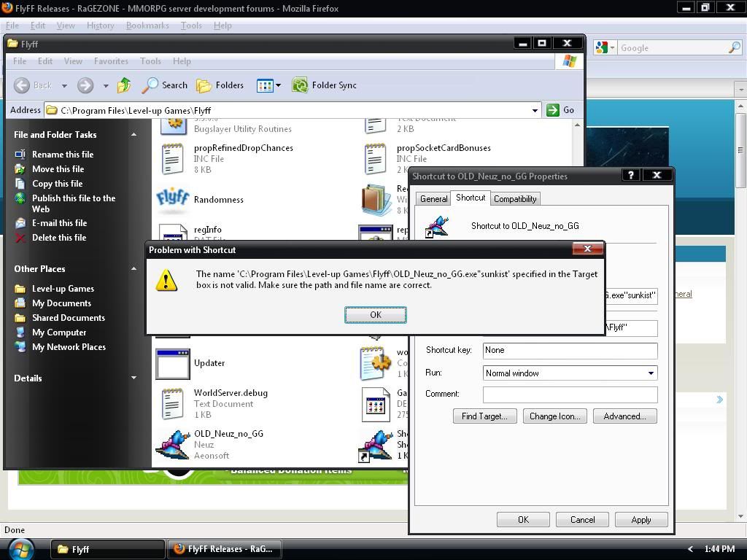Expand the Details panel section

133,378
